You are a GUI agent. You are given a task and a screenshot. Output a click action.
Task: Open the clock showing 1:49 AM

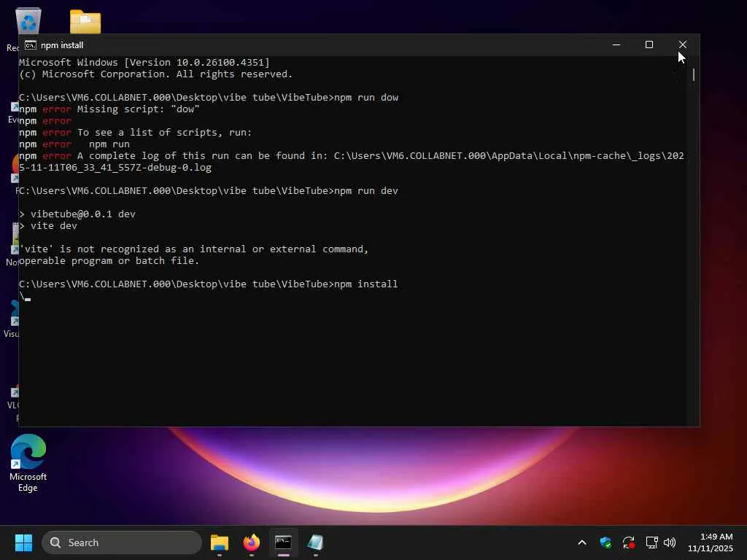[711, 542]
